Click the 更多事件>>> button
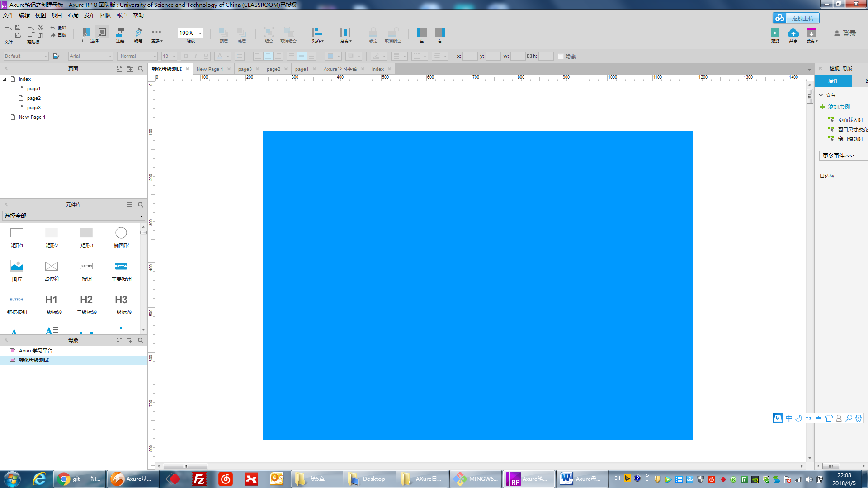Image resolution: width=868 pixels, height=488 pixels. pyautogui.click(x=838, y=155)
